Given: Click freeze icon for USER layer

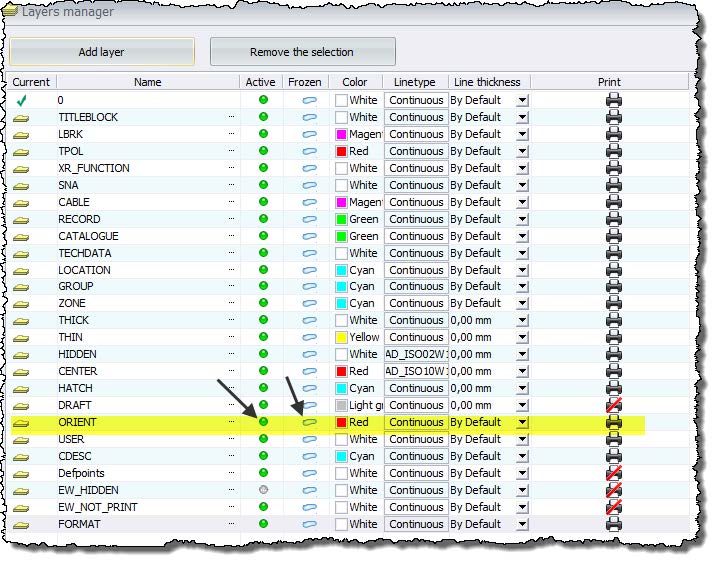Looking at the screenshot, I should pyautogui.click(x=310, y=439).
